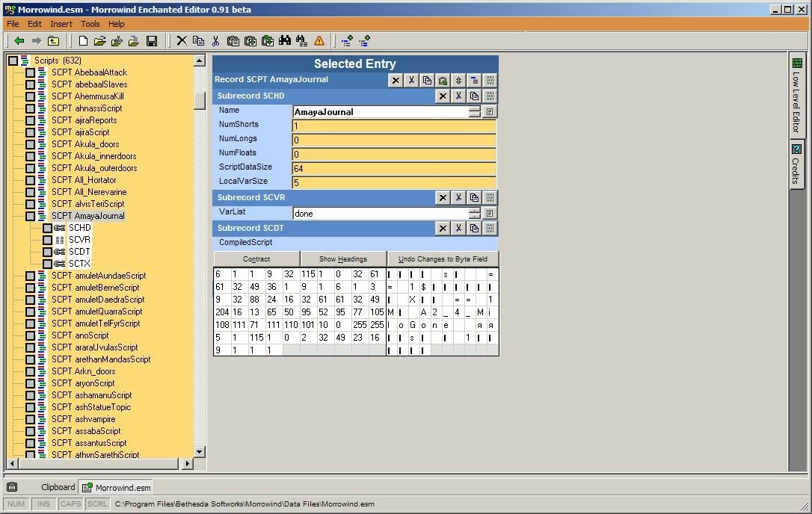Click the tree's vertical scrollbar thumb

[x=200, y=100]
